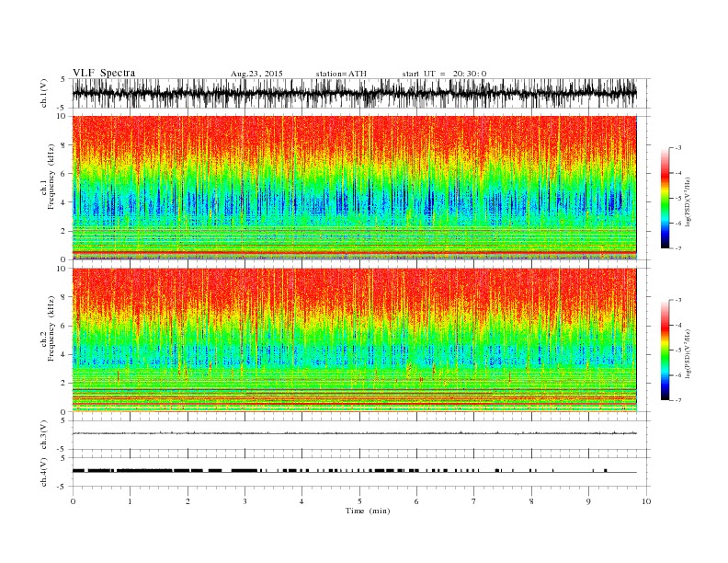Screen dimensions: 728x563
Task: Click the "-3" tick on ch.1 colorbar
Action: (x=678, y=148)
